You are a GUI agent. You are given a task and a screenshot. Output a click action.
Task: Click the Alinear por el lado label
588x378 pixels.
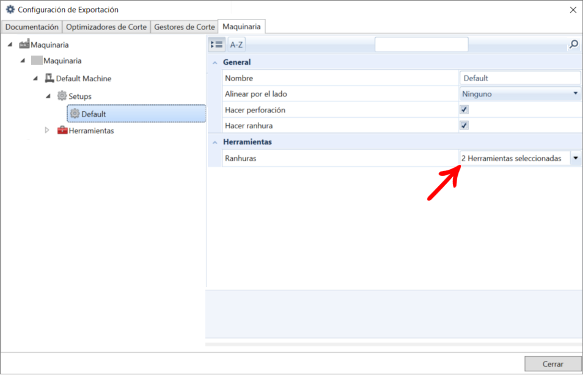click(x=255, y=94)
